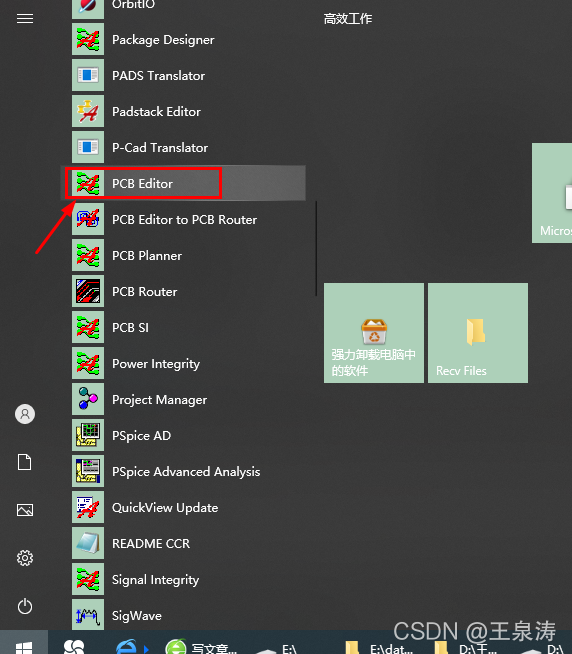572x654 pixels.
Task: Click the PCB SI icon
Action: point(88,327)
